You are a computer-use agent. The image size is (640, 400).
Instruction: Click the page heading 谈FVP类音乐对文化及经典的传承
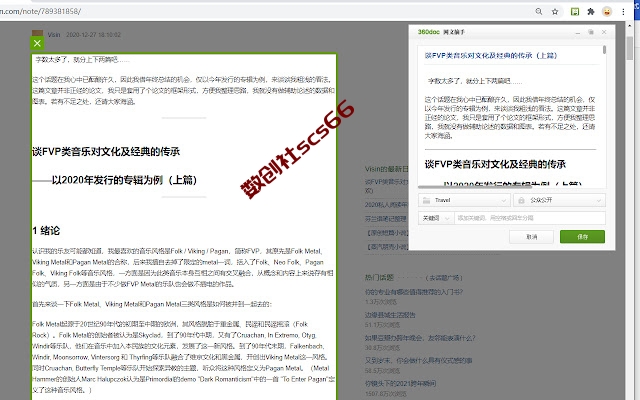tap(106, 152)
